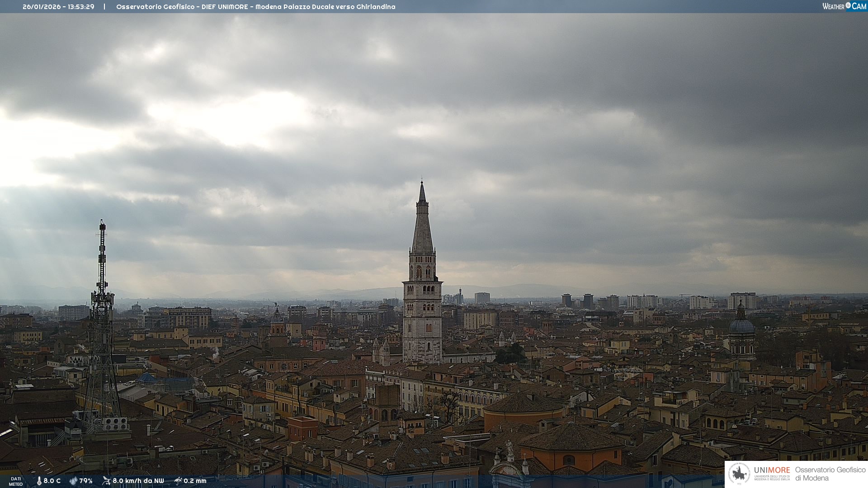Click the UNIMORE wordmark text
Image resolution: width=868 pixels, height=488 pixels.
click(772, 470)
